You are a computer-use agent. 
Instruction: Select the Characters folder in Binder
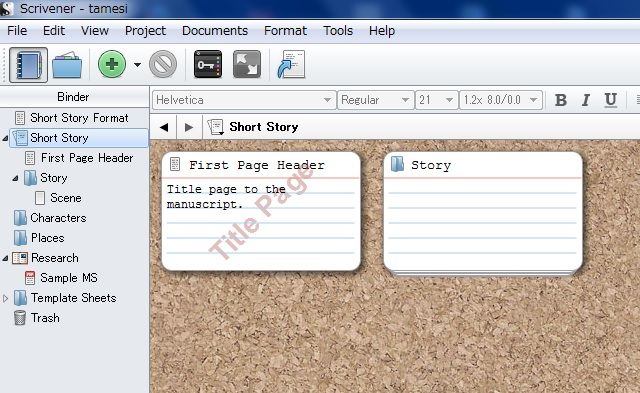58,218
